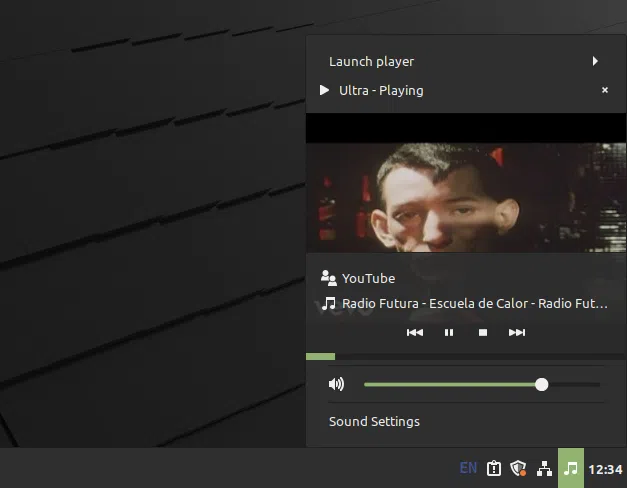Skip to the next track
This screenshot has width=627, height=488.
(517, 332)
